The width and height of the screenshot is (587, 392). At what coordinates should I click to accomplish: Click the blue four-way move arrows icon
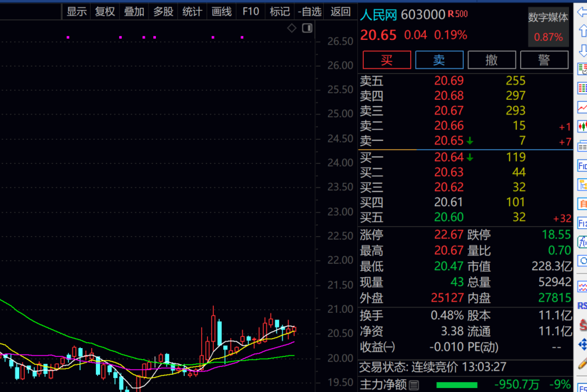[x=583, y=344]
